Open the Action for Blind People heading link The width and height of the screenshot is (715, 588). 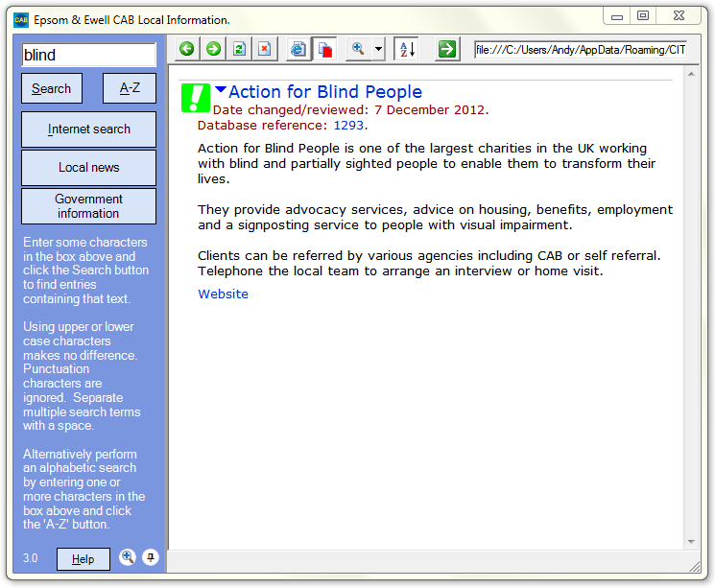point(325,92)
